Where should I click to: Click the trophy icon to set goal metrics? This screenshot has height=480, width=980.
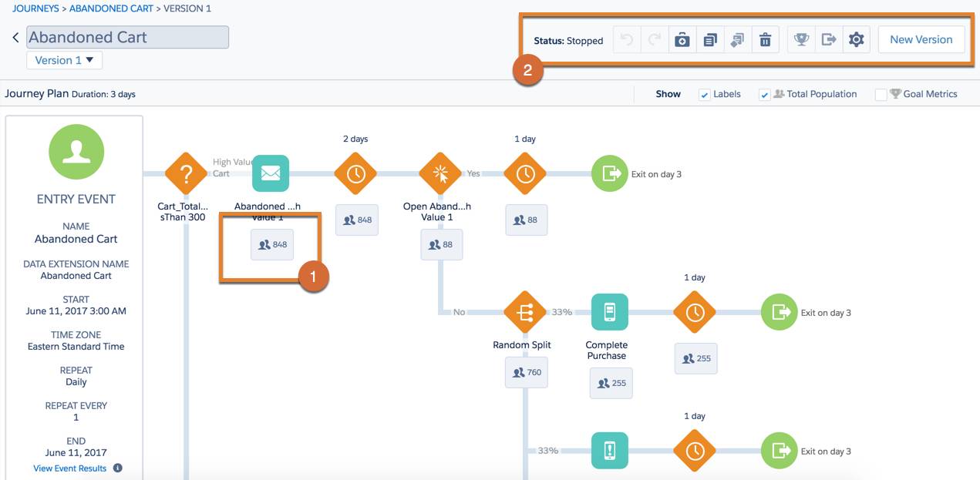(802, 39)
